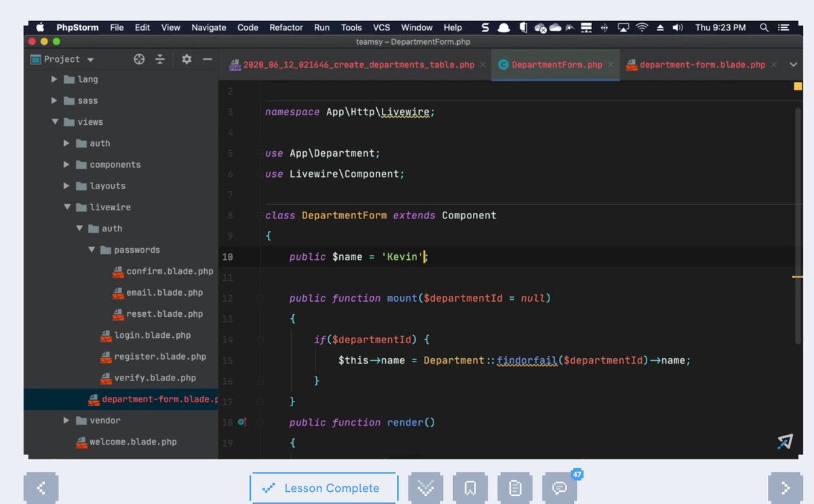Close the DepartmentForm.php tab
Viewport: 814px width, 504px height.
610,65
